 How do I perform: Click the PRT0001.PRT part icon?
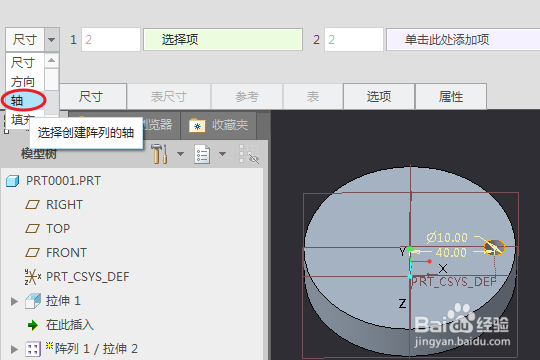13,181
